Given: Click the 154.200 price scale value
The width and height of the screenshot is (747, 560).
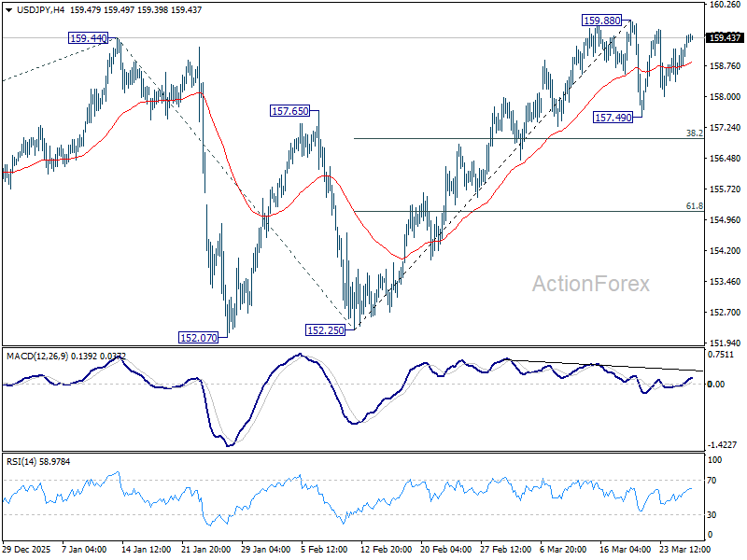Looking at the screenshot, I should coord(726,250).
